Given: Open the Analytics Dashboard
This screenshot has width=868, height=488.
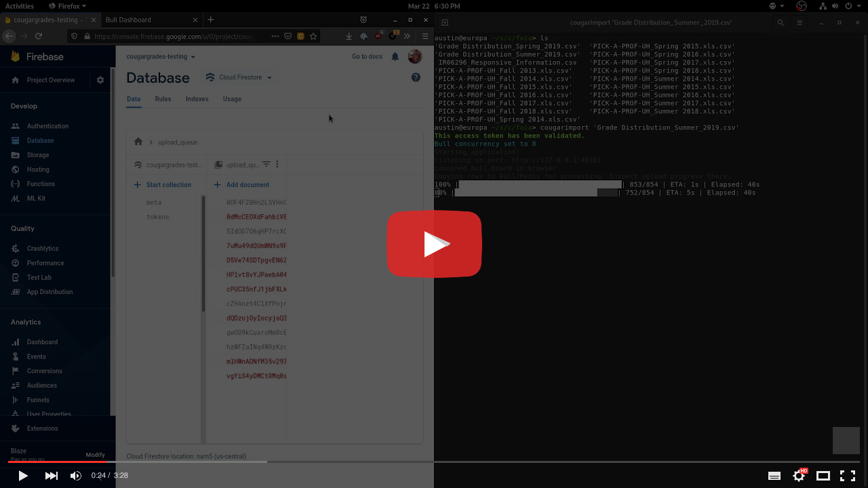Looking at the screenshot, I should 42,342.
